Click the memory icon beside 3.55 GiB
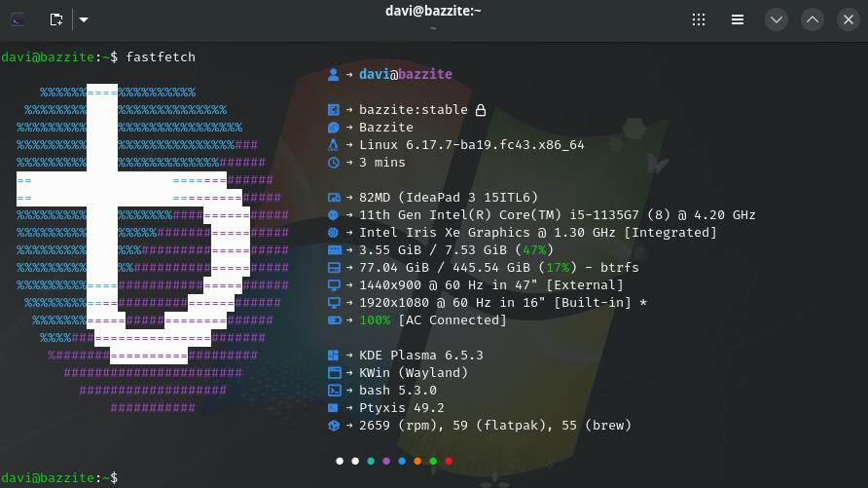Image resolution: width=868 pixels, height=488 pixels. pyautogui.click(x=335, y=249)
